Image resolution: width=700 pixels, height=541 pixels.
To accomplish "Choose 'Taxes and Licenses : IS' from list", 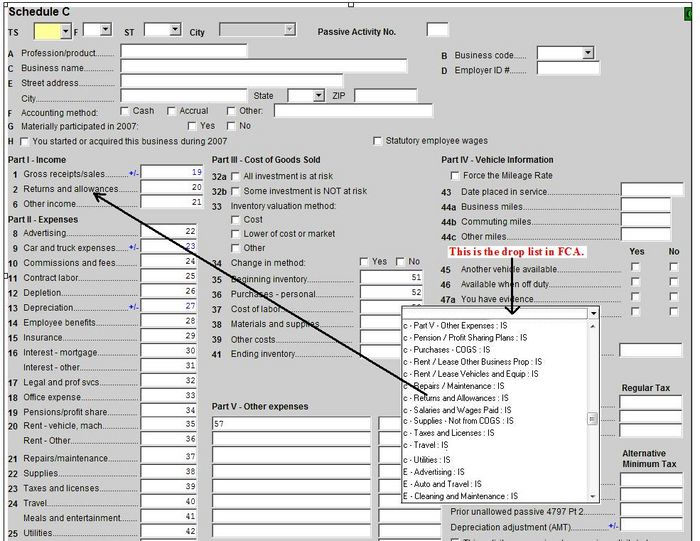I will [x=449, y=433].
